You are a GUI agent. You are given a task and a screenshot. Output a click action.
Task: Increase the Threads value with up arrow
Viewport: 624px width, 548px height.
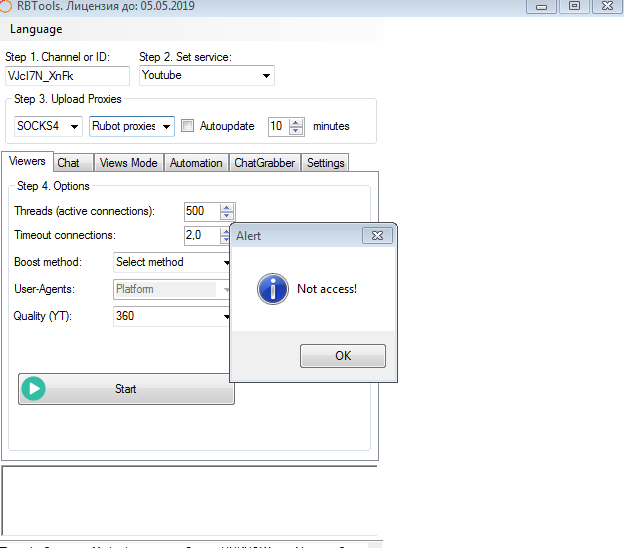tap(227, 207)
